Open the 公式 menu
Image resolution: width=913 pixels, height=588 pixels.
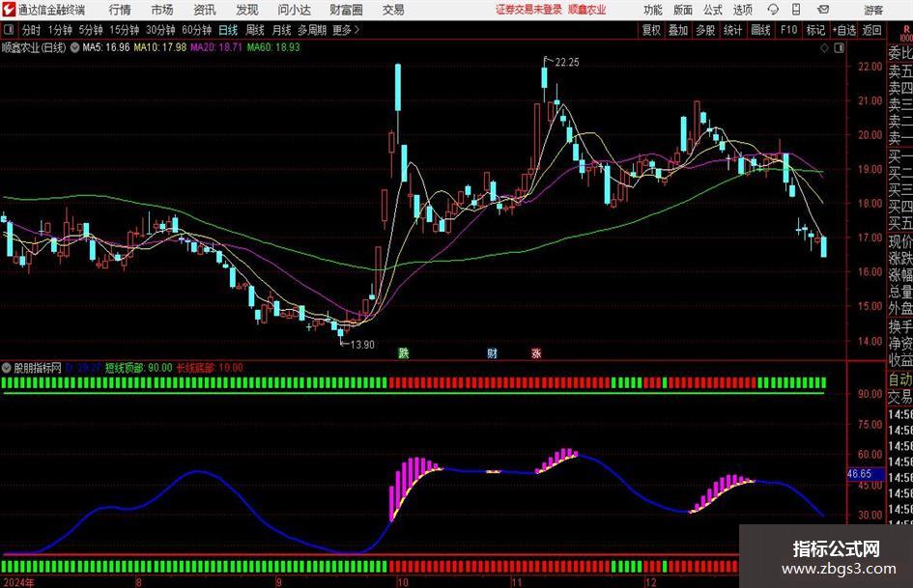coord(713,10)
